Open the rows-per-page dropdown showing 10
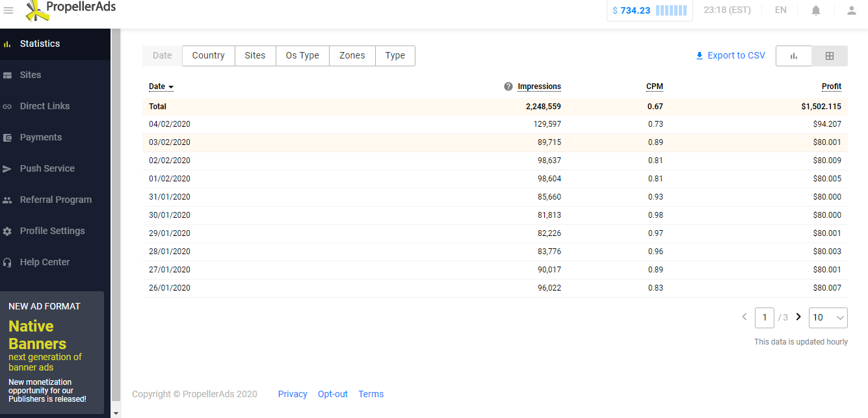The image size is (868, 418). [x=828, y=317]
